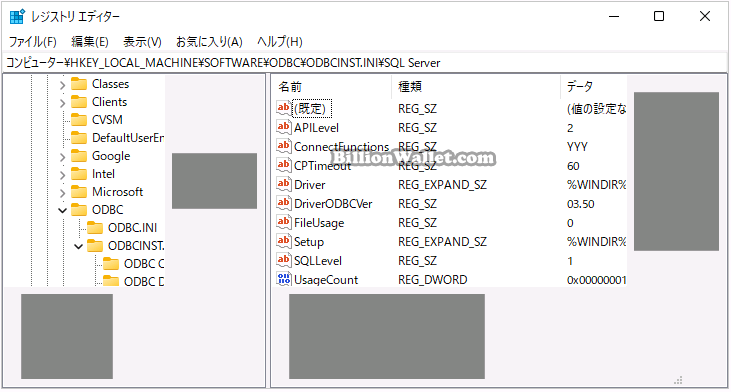
Task: Select the ODBC.INI folder icon
Action: [x=95, y=228]
